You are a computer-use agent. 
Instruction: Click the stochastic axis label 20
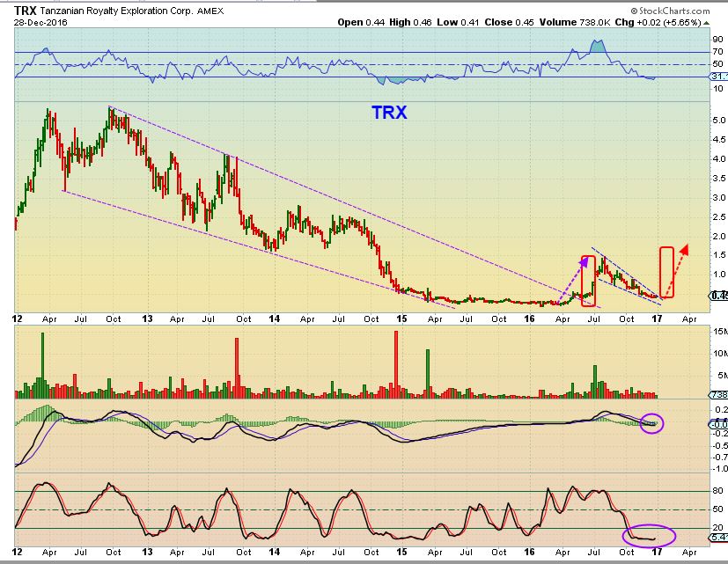tap(717, 528)
